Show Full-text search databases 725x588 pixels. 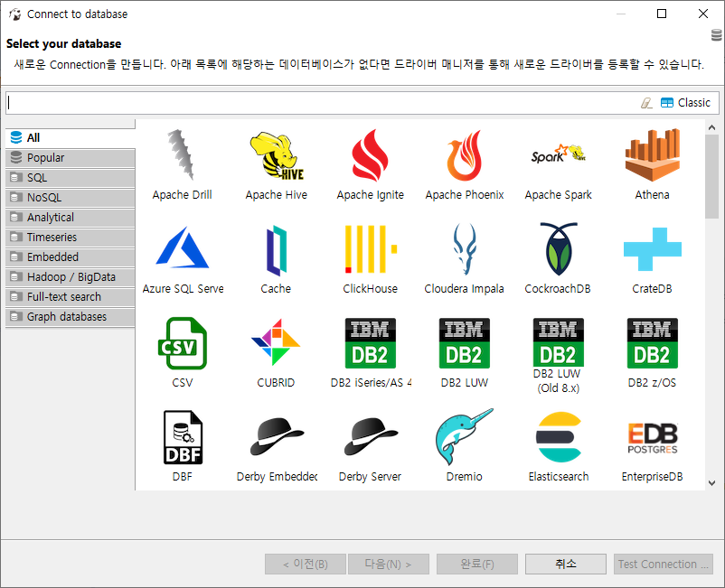click(x=71, y=296)
